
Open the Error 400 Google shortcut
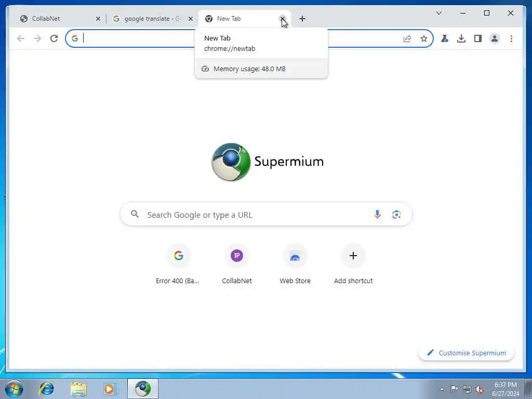tap(179, 264)
